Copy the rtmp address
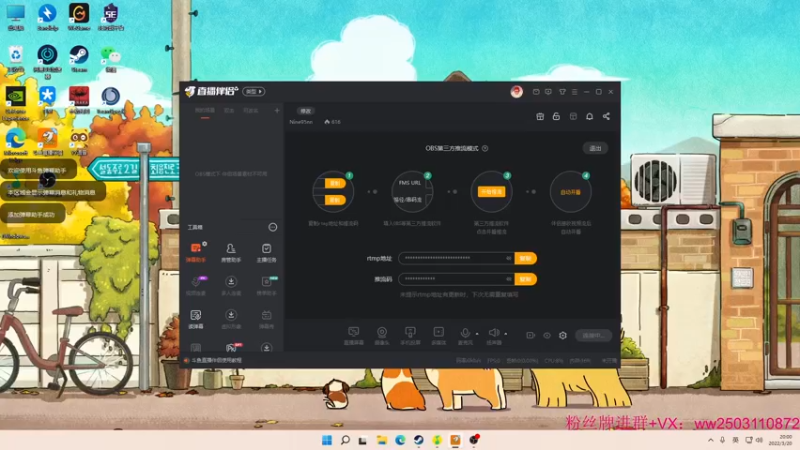 526,258
